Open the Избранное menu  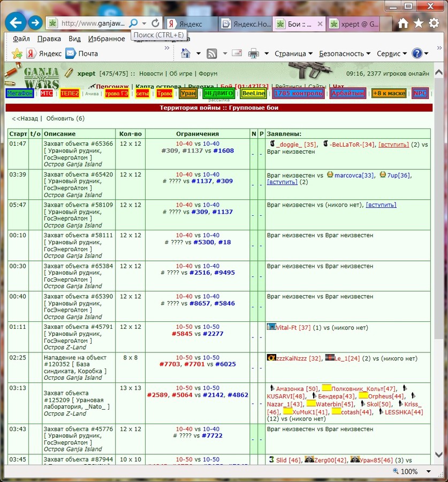coord(107,39)
